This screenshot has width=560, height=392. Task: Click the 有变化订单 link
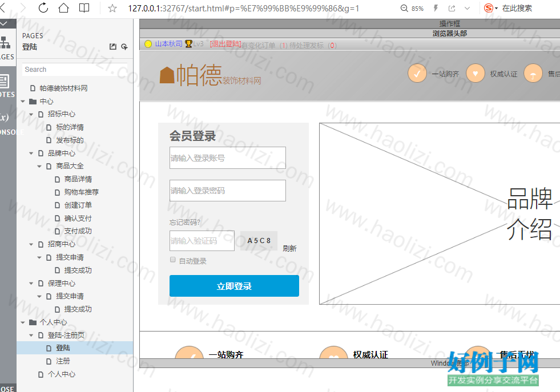tap(259, 45)
